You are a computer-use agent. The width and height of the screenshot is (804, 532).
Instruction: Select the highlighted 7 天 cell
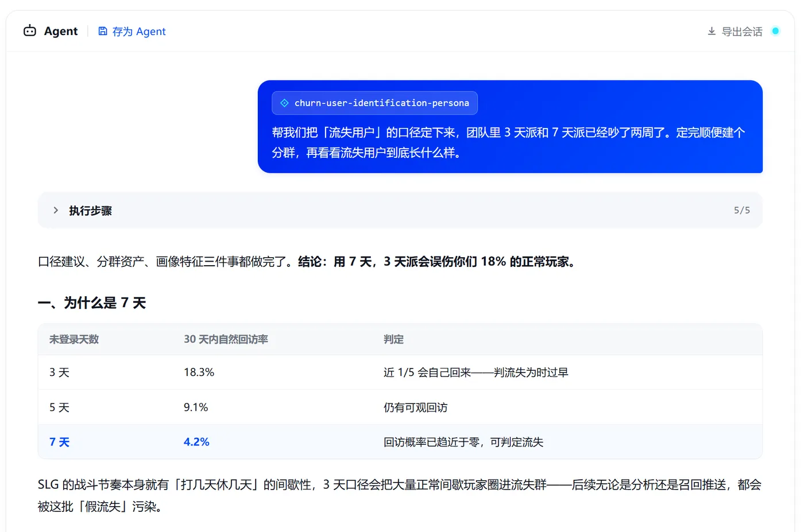click(59, 442)
